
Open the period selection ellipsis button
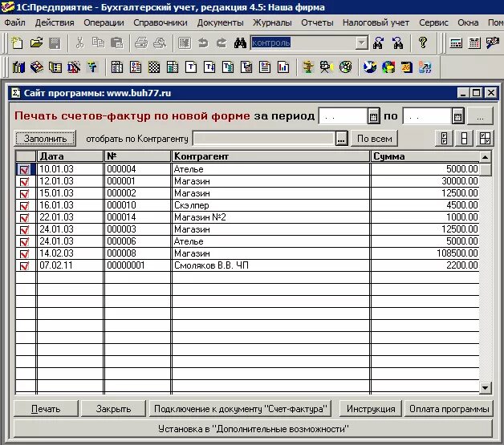[x=480, y=116]
